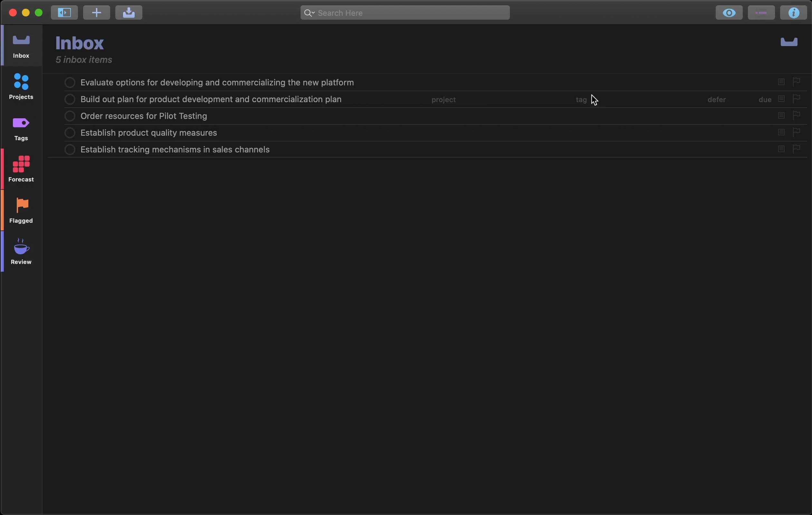Click the Clean Up tray icon

pos(129,13)
